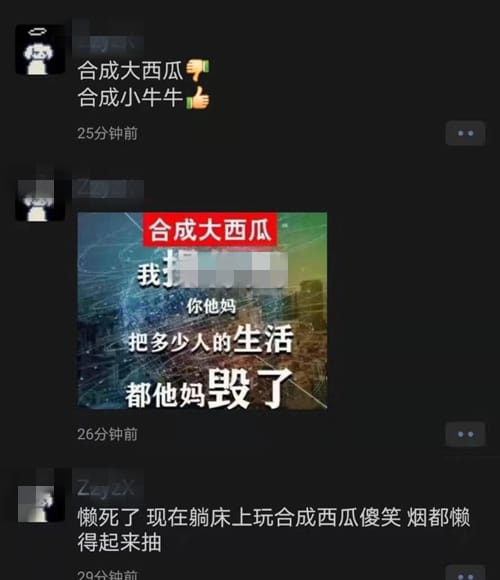The image size is (500, 580).
Task: Select the 合成小牛牛 text line
Action: point(130,98)
